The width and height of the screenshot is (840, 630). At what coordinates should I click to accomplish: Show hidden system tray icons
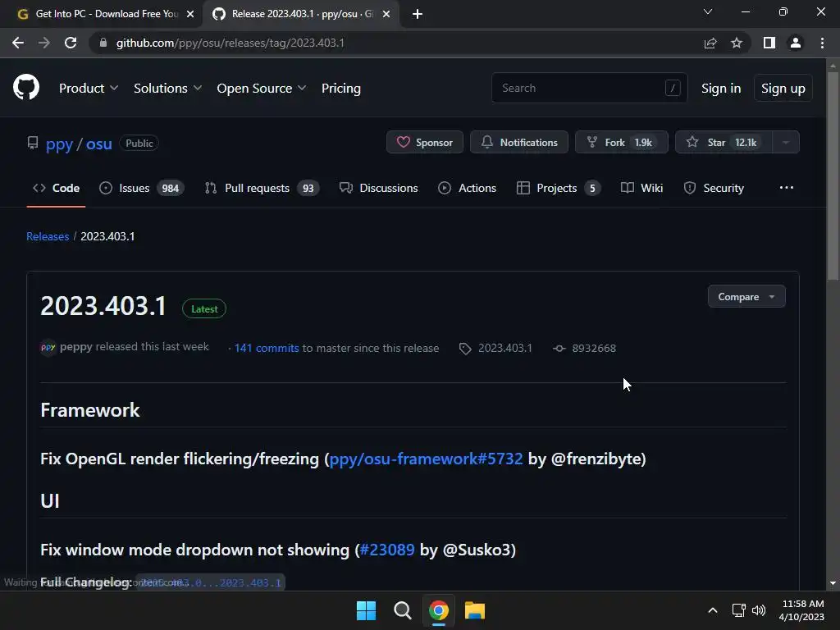click(x=713, y=610)
